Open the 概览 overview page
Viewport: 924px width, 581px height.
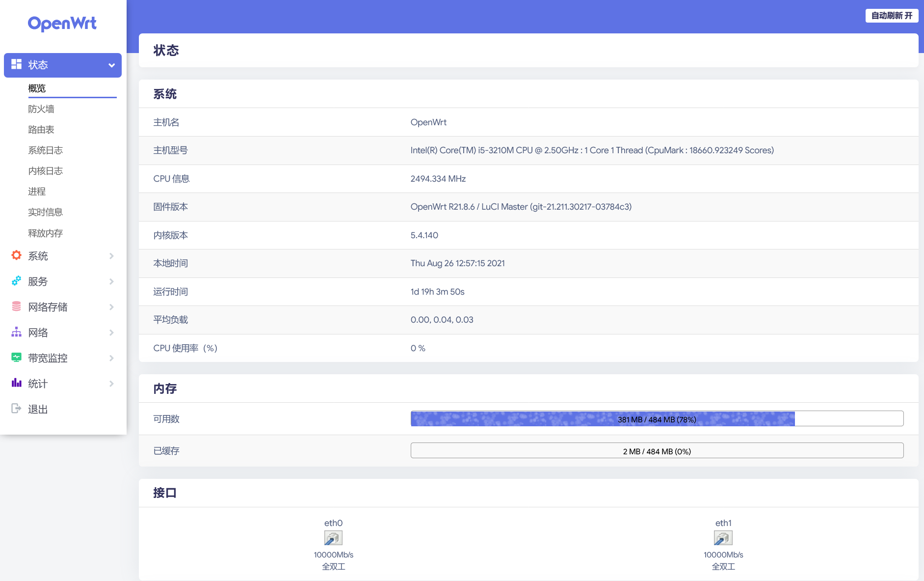pyautogui.click(x=37, y=88)
